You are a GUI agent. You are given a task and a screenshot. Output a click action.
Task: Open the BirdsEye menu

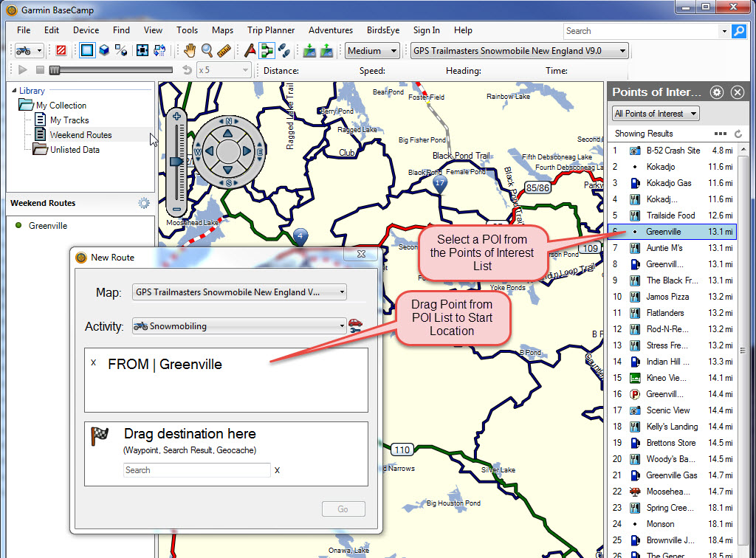point(383,30)
